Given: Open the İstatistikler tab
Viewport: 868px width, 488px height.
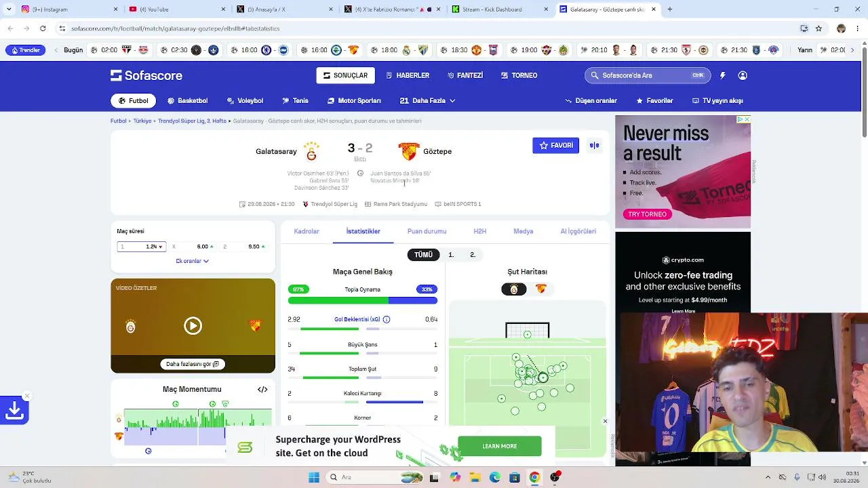Looking at the screenshot, I should coord(363,231).
